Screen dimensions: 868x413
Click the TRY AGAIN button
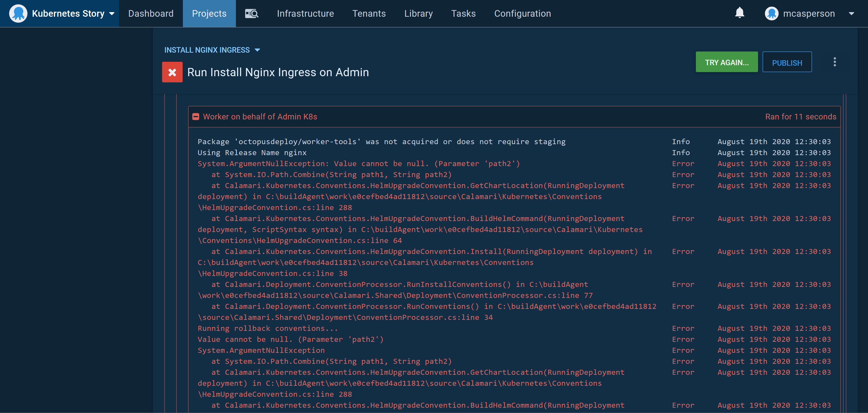pyautogui.click(x=726, y=62)
